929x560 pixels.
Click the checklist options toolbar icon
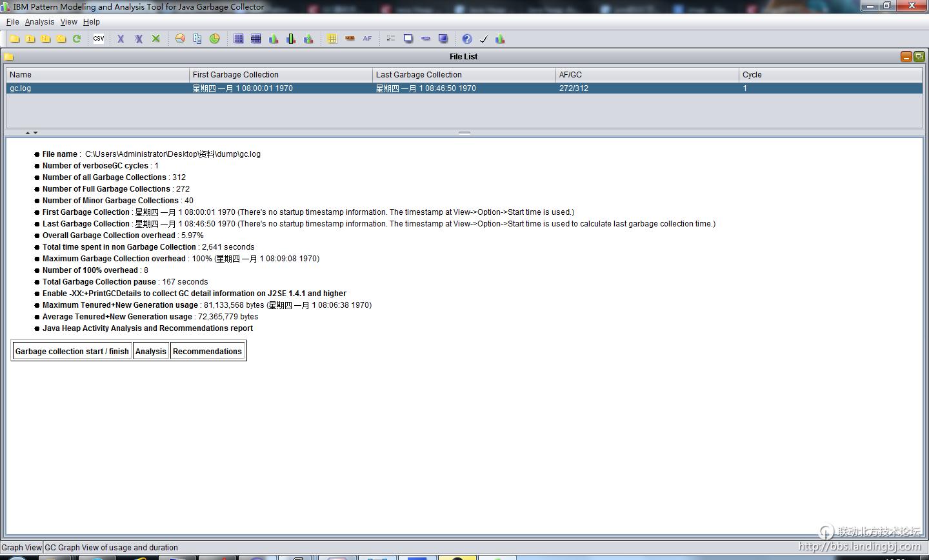coord(390,39)
